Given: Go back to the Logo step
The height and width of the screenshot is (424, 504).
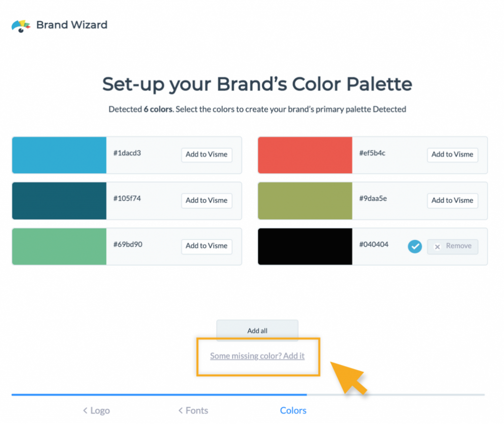Looking at the screenshot, I should tap(96, 410).
